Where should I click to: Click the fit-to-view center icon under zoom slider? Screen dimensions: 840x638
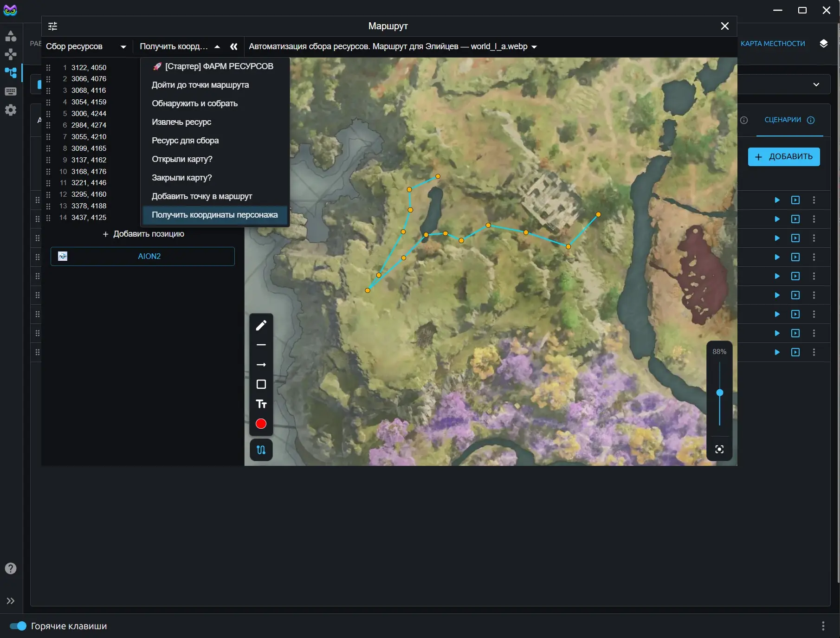[x=719, y=449]
